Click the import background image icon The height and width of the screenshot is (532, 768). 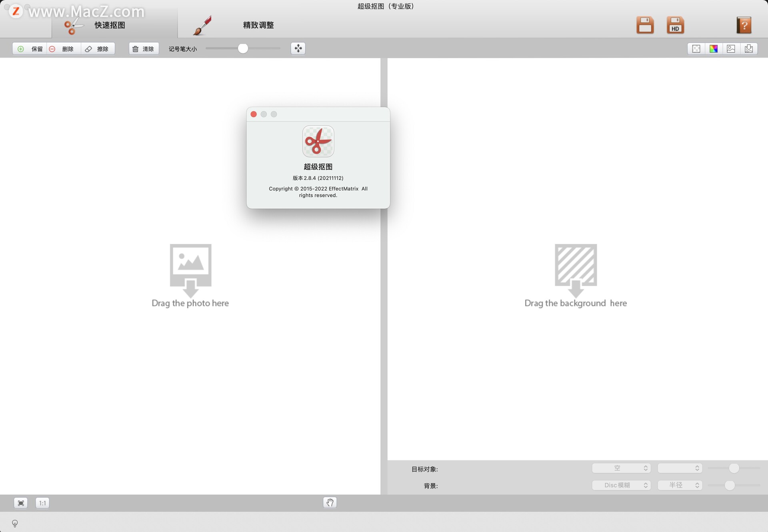pyautogui.click(x=749, y=49)
